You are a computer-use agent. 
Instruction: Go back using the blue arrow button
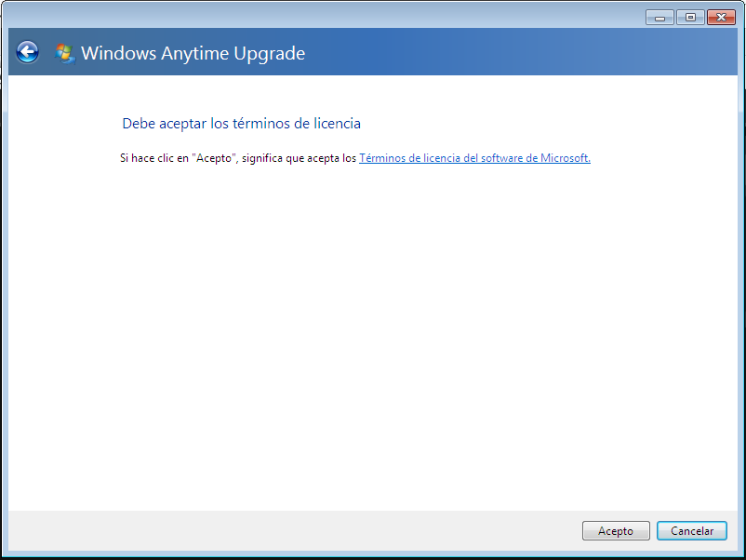[28, 52]
